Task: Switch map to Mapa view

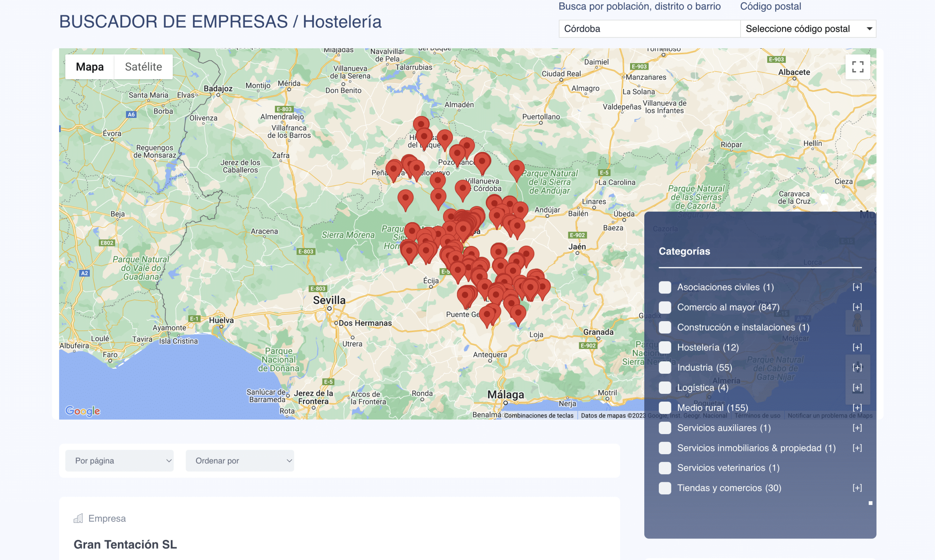Action: [90, 67]
